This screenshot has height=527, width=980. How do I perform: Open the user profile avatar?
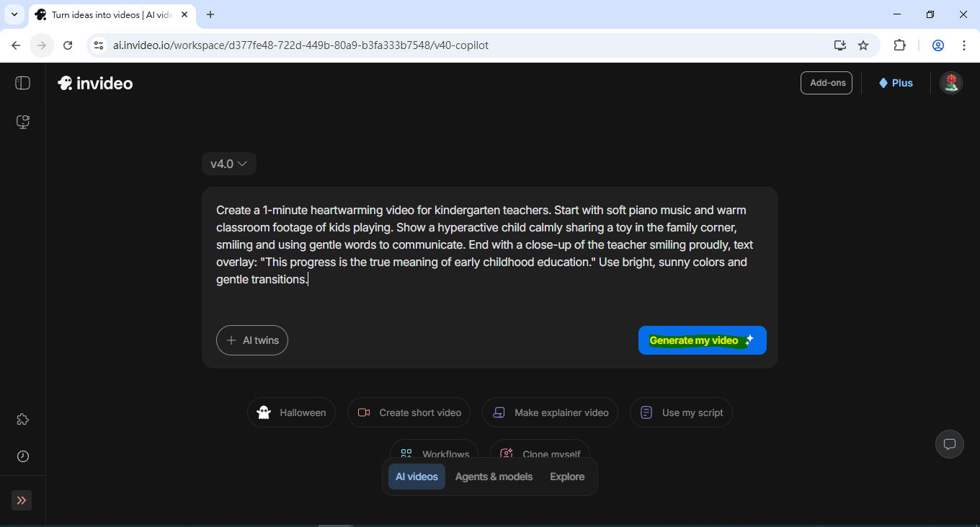(x=951, y=83)
